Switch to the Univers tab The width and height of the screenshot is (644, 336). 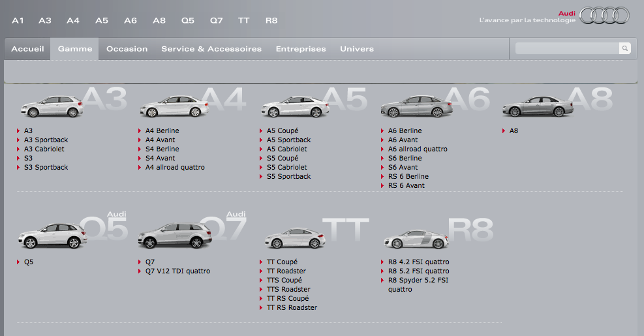coord(357,49)
